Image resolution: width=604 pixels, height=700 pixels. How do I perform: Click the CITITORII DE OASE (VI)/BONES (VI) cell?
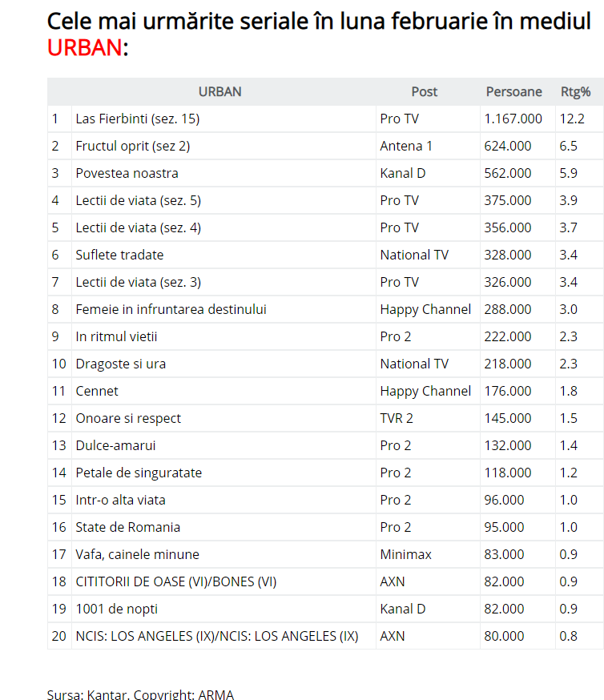175,581
